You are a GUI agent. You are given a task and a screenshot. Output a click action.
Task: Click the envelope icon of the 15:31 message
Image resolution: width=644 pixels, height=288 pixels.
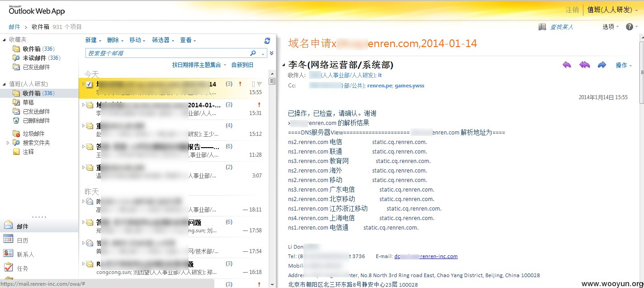90,105
